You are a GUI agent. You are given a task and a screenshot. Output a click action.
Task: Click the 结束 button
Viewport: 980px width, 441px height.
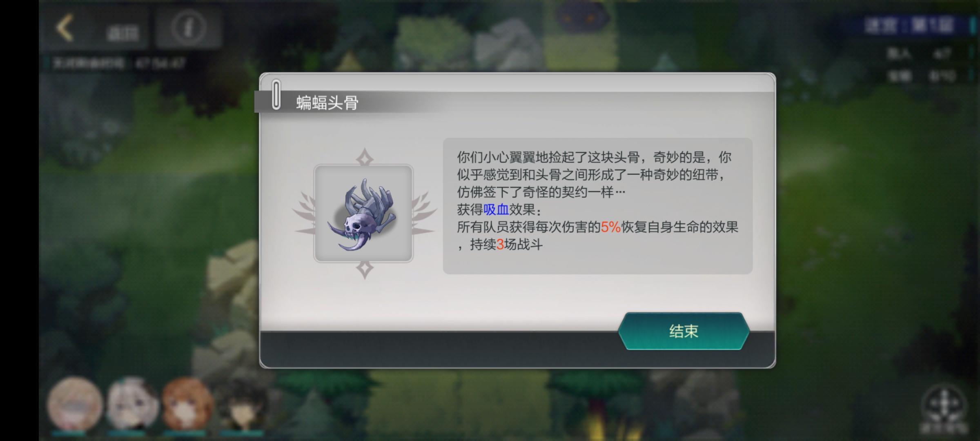pyautogui.click(x=684, y=331)
